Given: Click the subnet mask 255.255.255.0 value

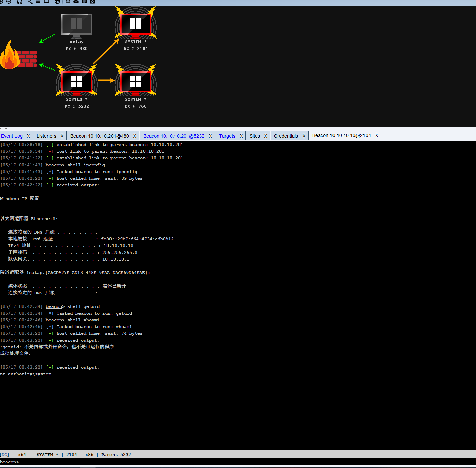Looking at the screenshot, I should click(x=120, y=253).
